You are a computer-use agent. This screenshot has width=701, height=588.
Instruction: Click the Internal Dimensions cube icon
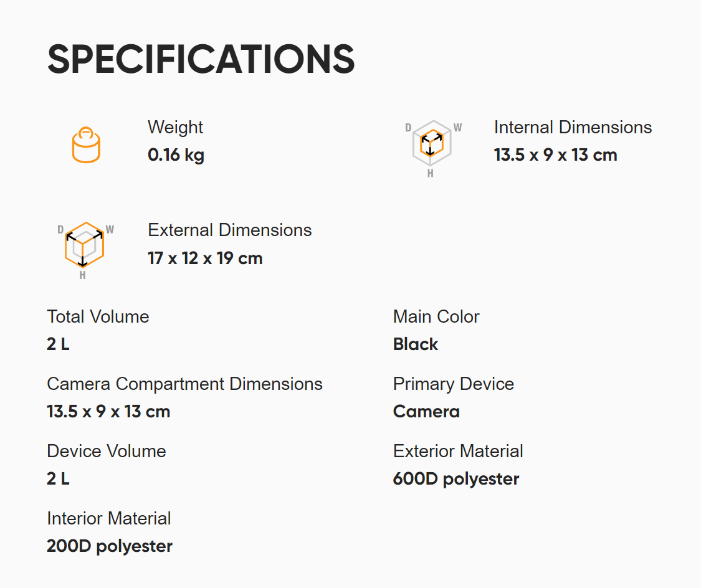432,146
